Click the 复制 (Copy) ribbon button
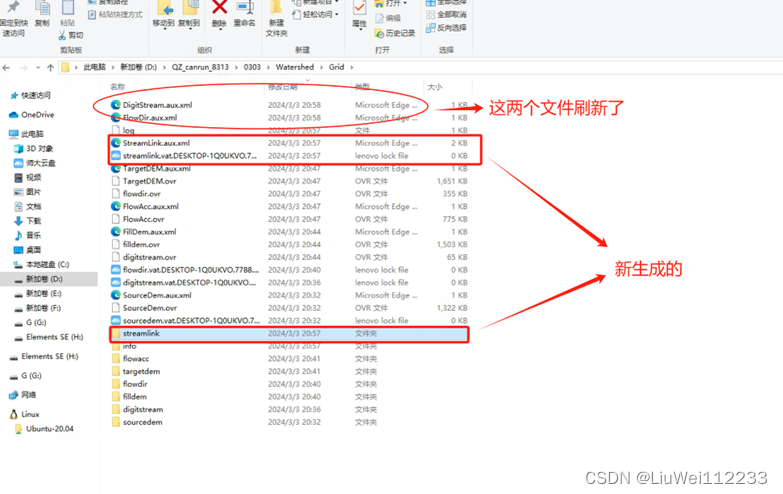Viewport: 783px width, 494px height. 42,15
